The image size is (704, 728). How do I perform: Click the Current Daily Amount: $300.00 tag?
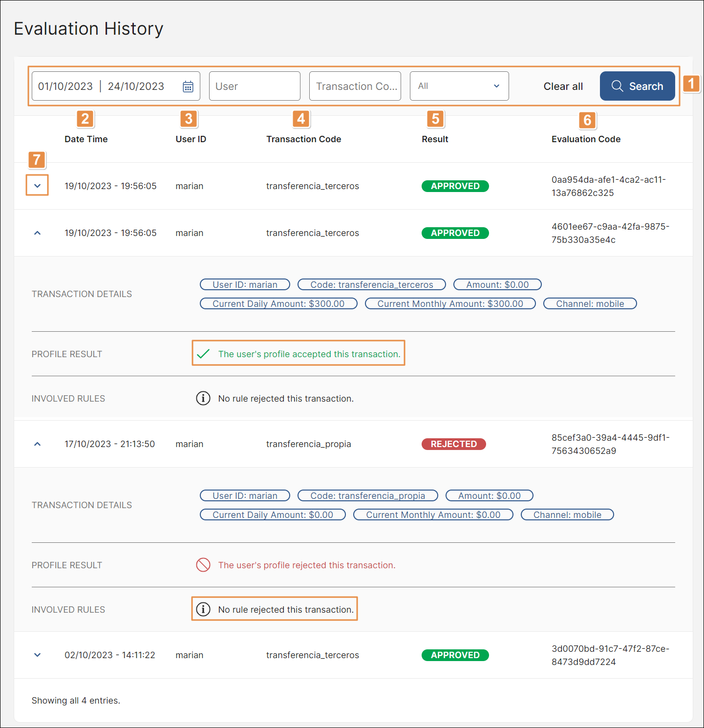click(278, 303)
